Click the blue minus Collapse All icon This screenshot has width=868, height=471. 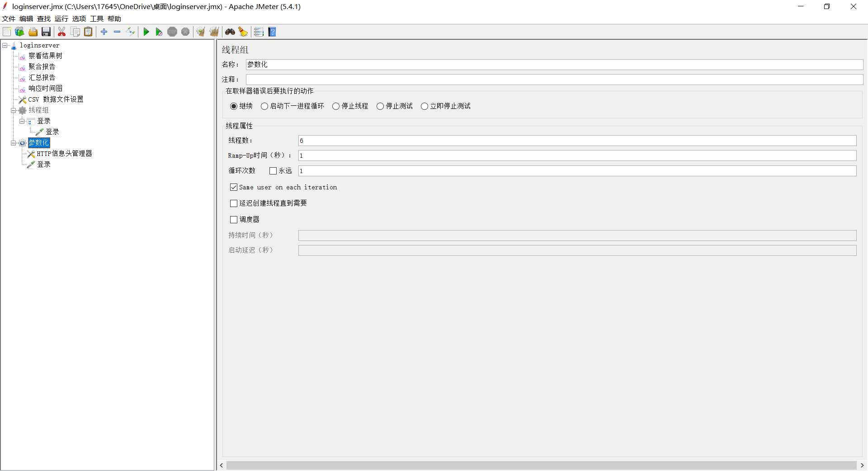point(117,32)
